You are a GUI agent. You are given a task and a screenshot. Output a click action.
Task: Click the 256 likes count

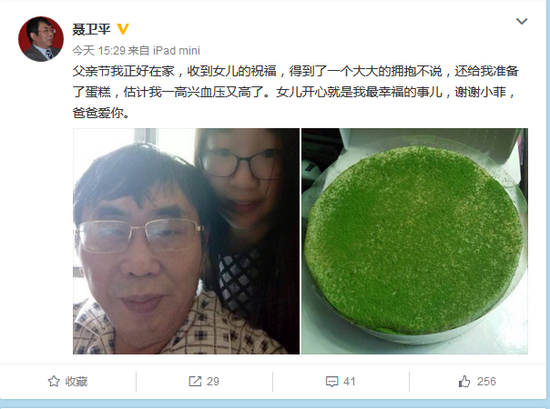click(x=487, y=382)
